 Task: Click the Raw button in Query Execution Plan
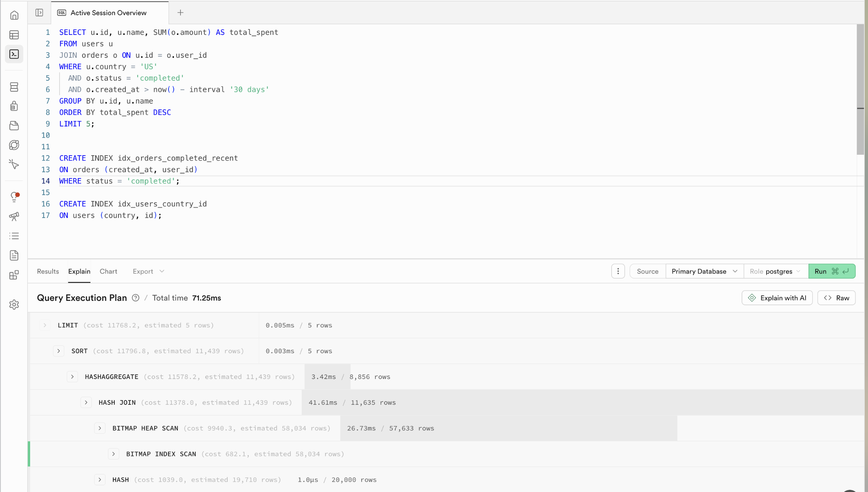(836, 298)
